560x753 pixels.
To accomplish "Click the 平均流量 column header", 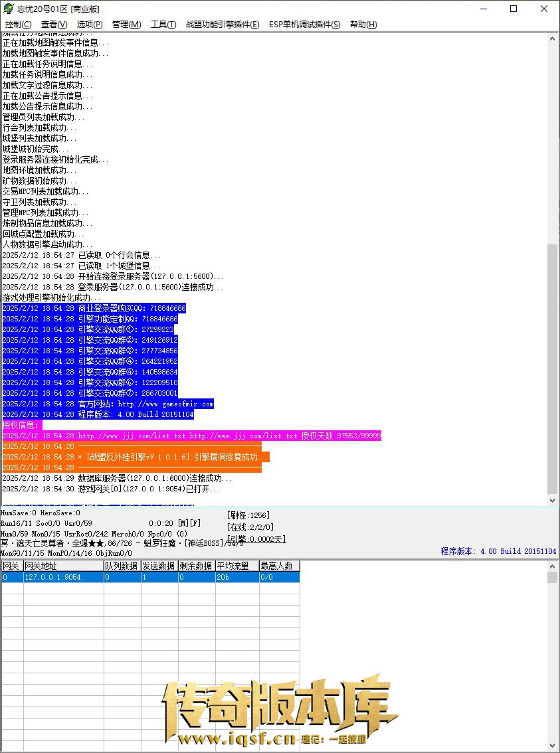I will pos(236,566).
